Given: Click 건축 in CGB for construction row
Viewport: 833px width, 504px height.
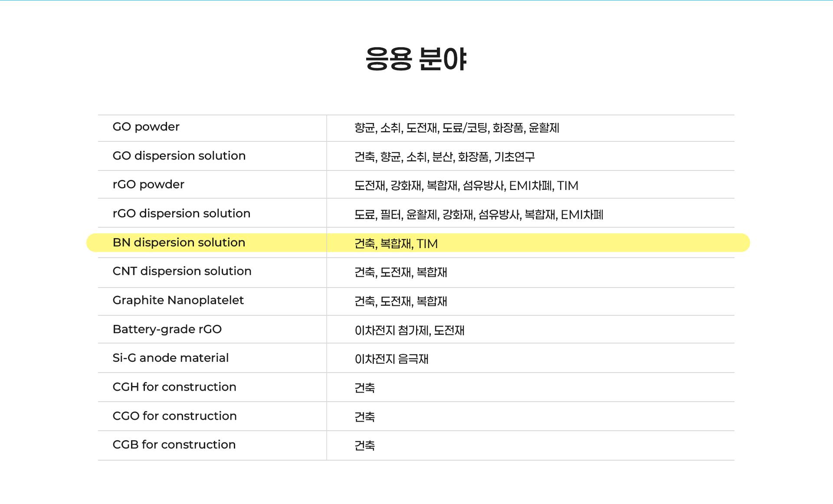Looking at the screenshot, I should pos(364,445).
